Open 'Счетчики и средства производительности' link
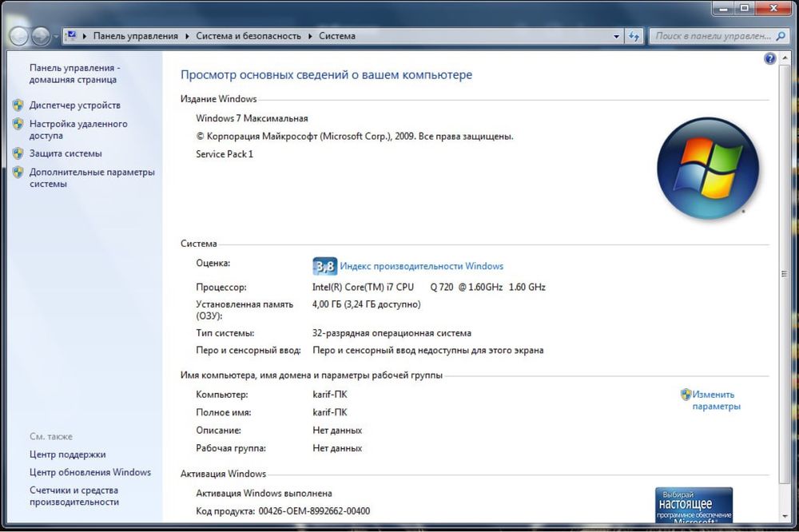799x532 pixels. click(x=74, y=496)
